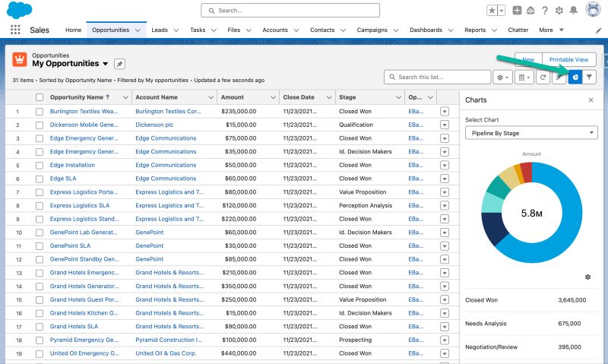Open row actions for Dickenson Mobile
Image resolution: width=608 pixels, height=364 pixels.
coord(445,125)
